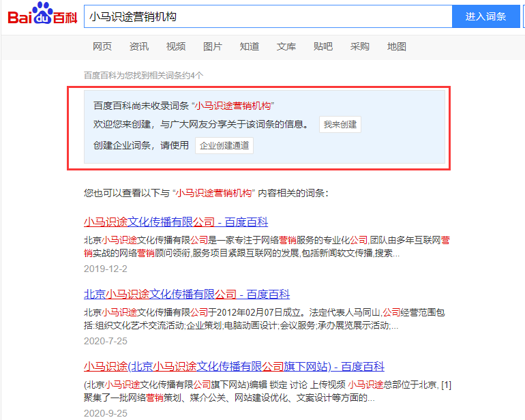Open 北京小马识途文化传播有限公司 result link
This screenshot has height=420, width=525.
coord(187,294)
